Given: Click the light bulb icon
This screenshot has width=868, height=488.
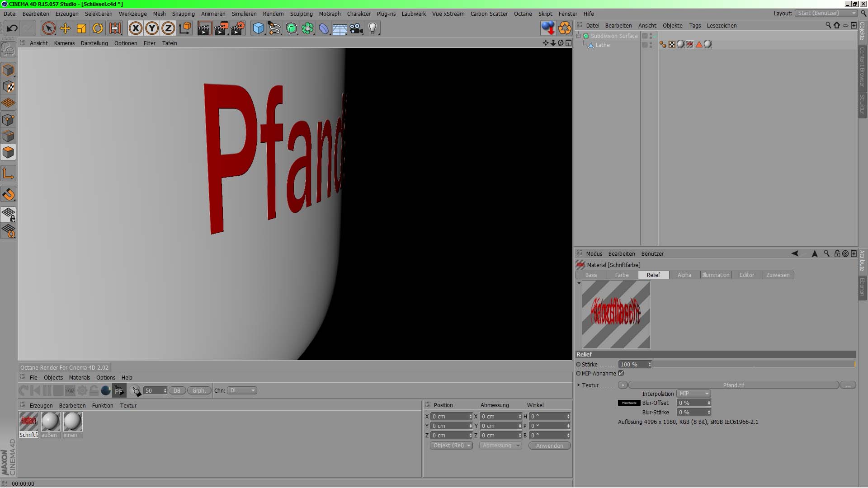Looking at the screenshot, I should point(373,28).
